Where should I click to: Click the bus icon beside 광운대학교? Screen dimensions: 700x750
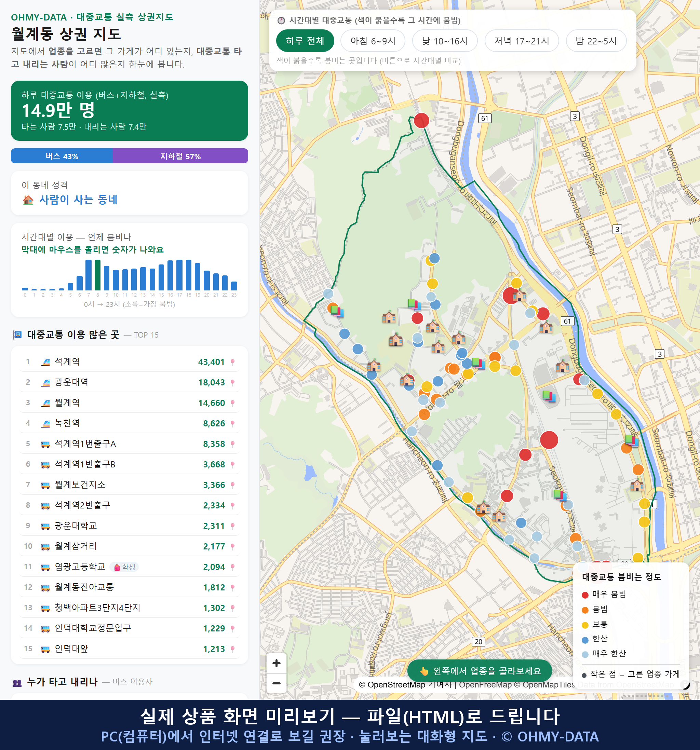pyautogui.click(x=46, y=526)
